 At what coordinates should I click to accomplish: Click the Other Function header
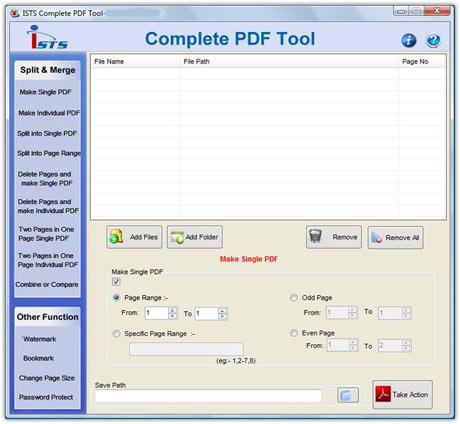coord(47,317)
